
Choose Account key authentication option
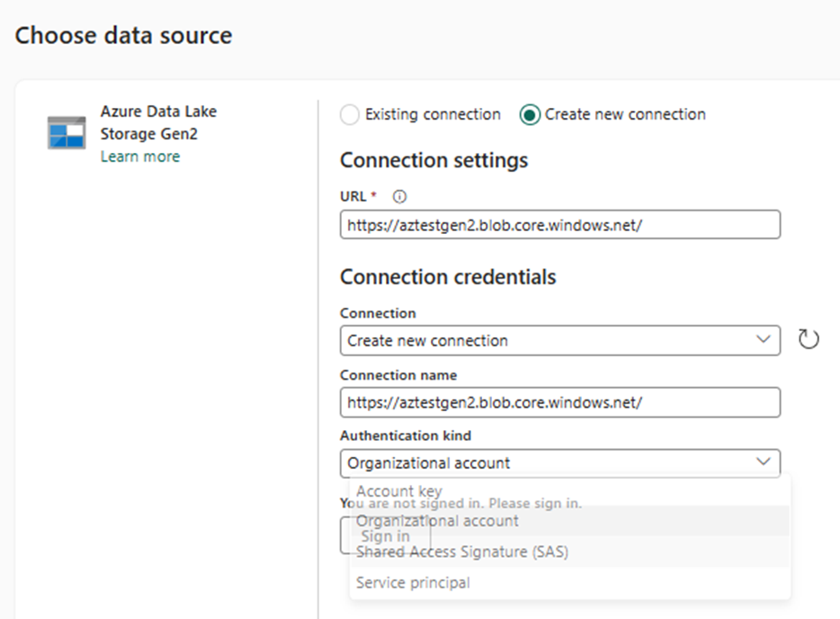[x=570, y=490]
